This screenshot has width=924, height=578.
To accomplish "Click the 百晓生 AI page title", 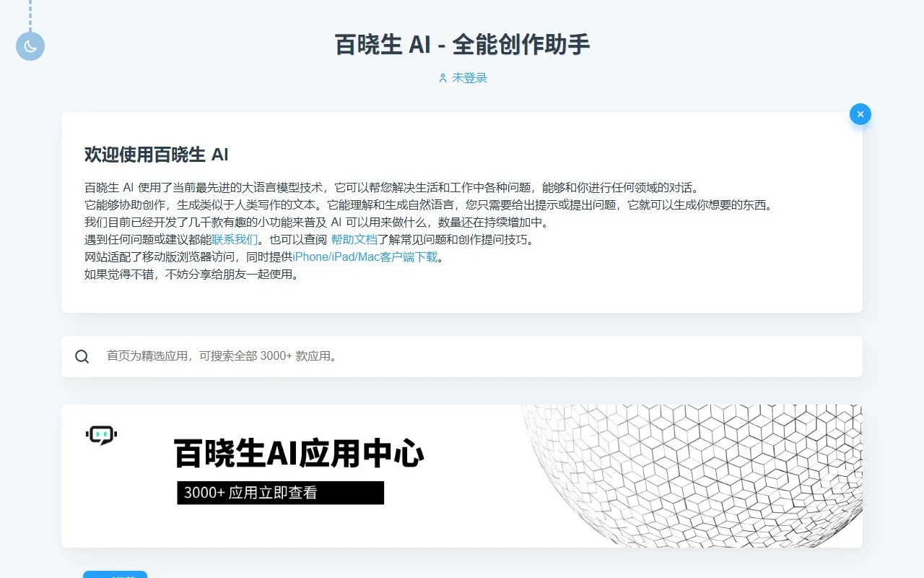I will (462, 44).
